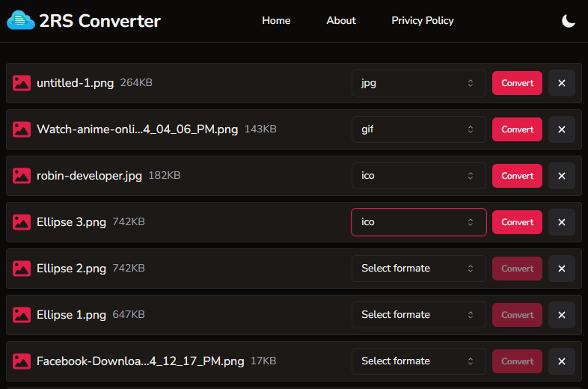This screenshot has width=588, height=389.
Task: Remove Ellipse 1.png from the list
Action: [x=561, y=315]
